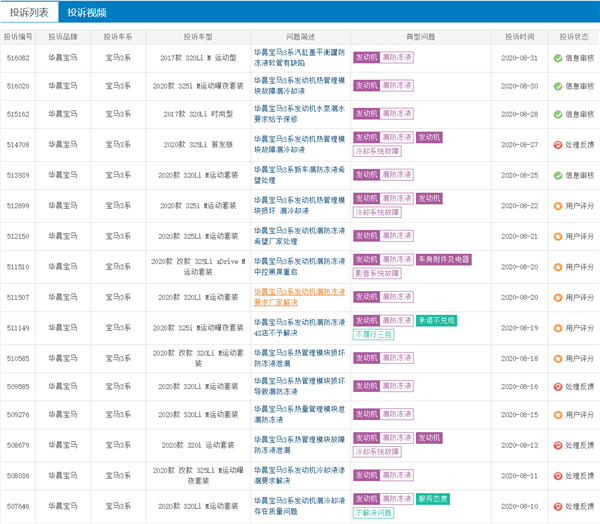Screen dimensions: 600x524
Task: Open complaint number 516020
Action: click(x=19, y=87)
